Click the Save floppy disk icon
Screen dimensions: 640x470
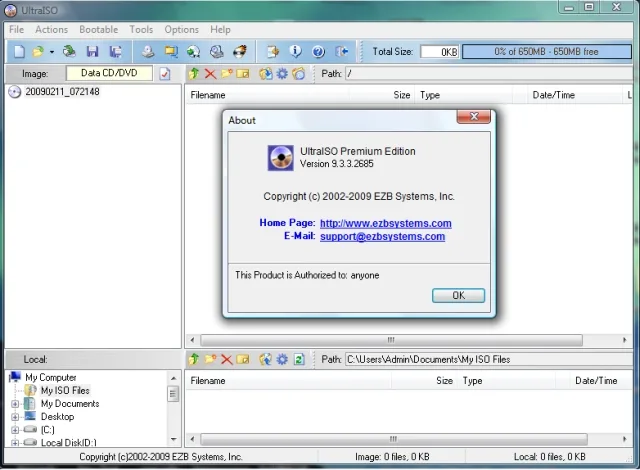tap(92, 51)
